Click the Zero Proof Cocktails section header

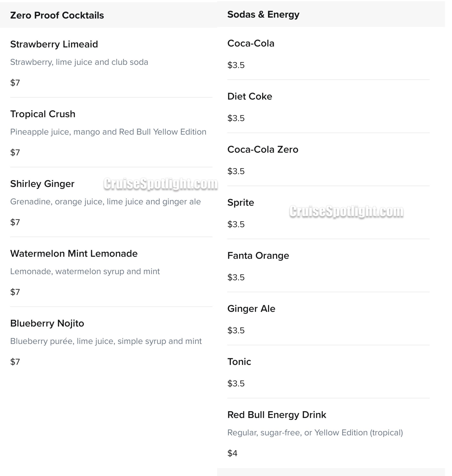click(57, 15)
